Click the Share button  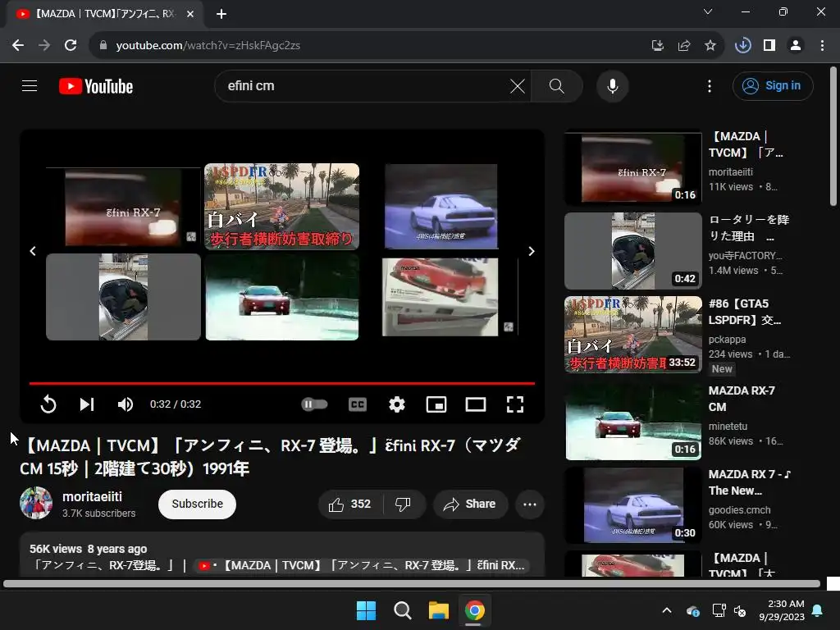point(470,504)
